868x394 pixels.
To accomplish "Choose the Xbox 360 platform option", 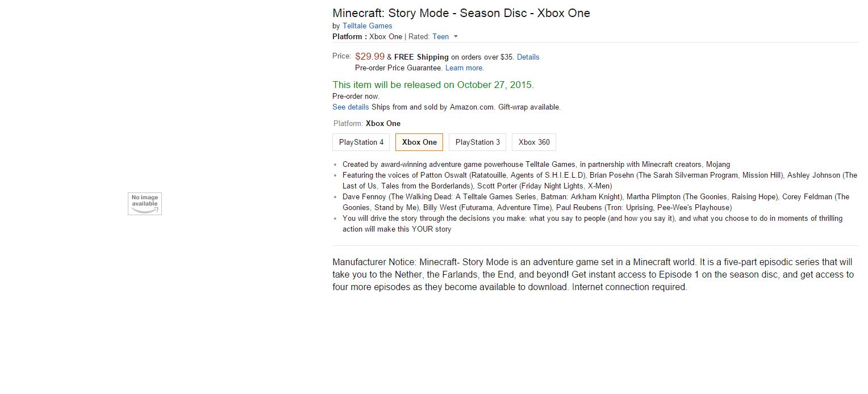I will (x=534, y=142).
